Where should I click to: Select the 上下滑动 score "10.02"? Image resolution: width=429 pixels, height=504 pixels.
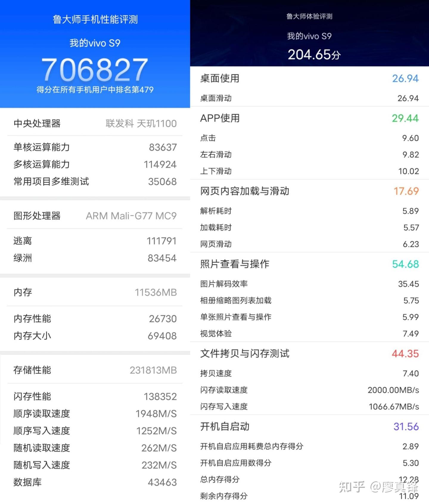point(409,171)
